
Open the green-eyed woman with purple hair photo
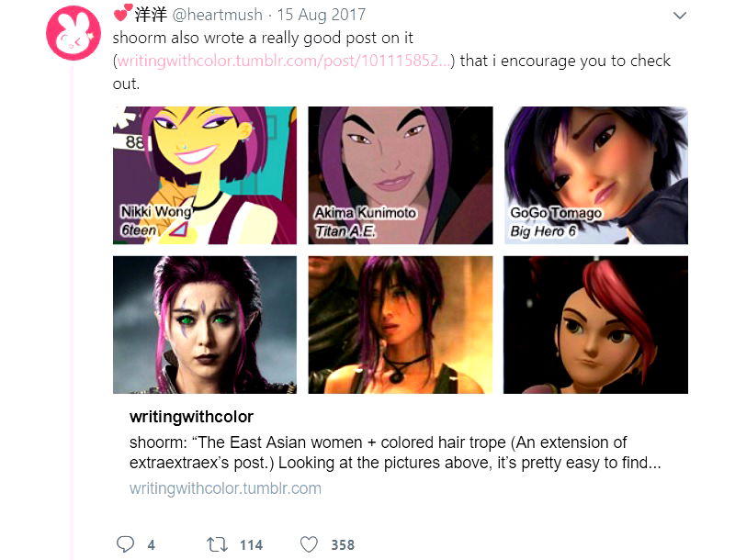coord(205,324)
